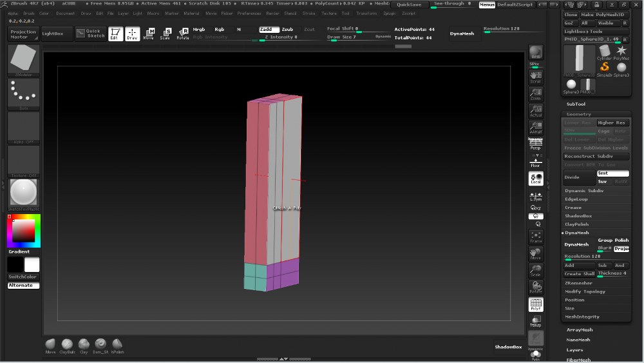The width and height of the screenshot is (644, 363).
Task: Activate Edit mode button
Action: [115, 34]
